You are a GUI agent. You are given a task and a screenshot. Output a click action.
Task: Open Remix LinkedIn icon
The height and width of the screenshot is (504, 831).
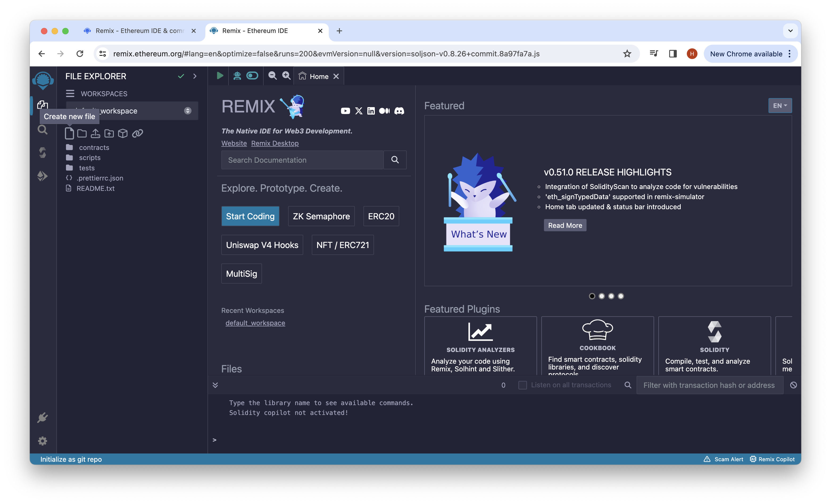point(371,111)
